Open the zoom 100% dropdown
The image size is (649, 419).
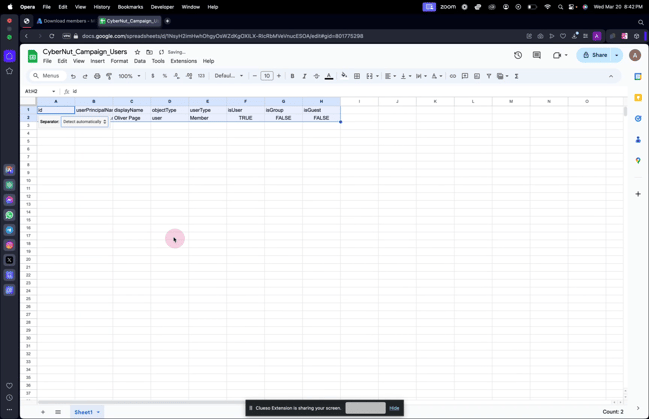point(128,76)
